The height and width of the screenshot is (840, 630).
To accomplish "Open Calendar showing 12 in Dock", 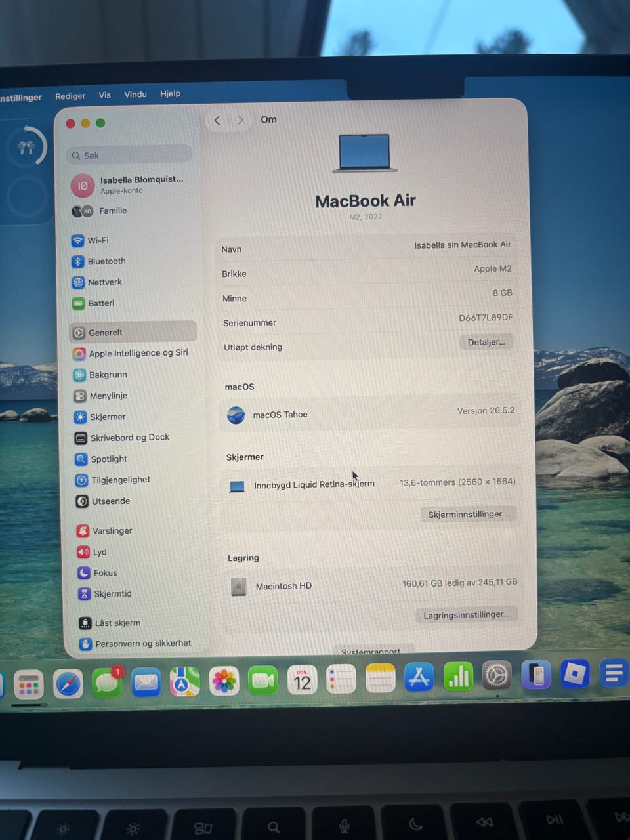I will point(302,680).
